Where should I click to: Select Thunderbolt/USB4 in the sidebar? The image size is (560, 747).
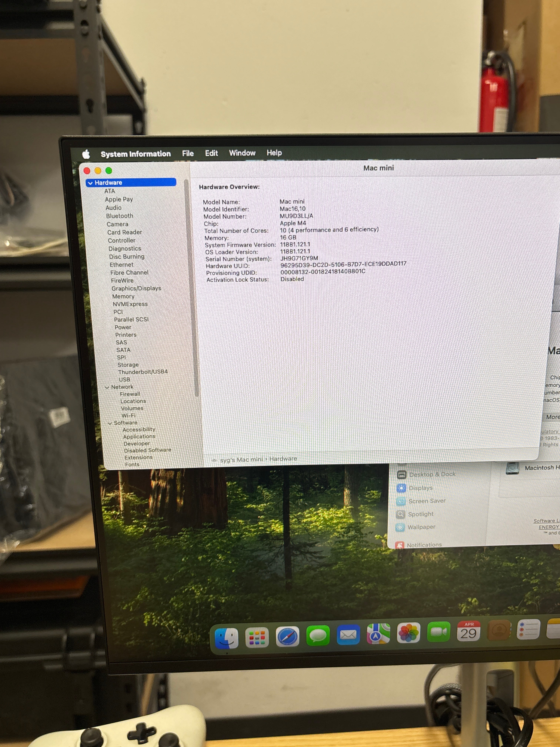143,372
